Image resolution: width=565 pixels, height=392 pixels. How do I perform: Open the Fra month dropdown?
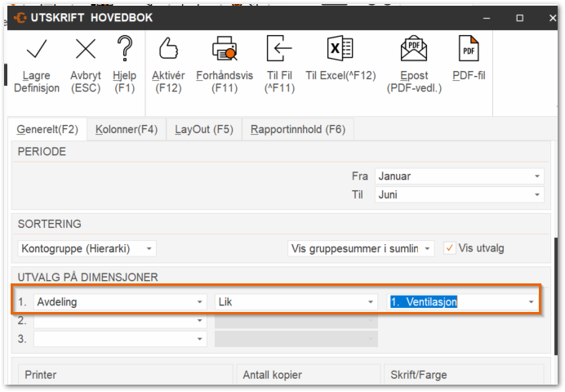click(460, 176)
